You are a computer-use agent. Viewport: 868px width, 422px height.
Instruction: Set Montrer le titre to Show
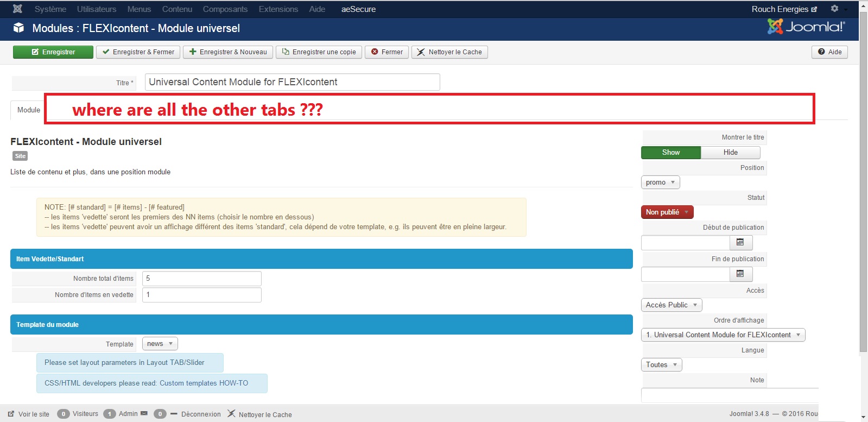(671, 153)
